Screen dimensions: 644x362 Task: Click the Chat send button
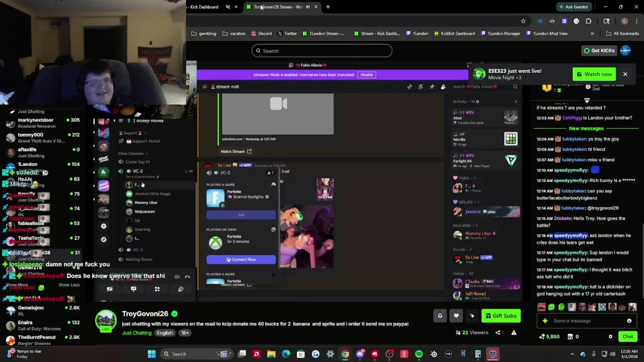click(628, 336)
